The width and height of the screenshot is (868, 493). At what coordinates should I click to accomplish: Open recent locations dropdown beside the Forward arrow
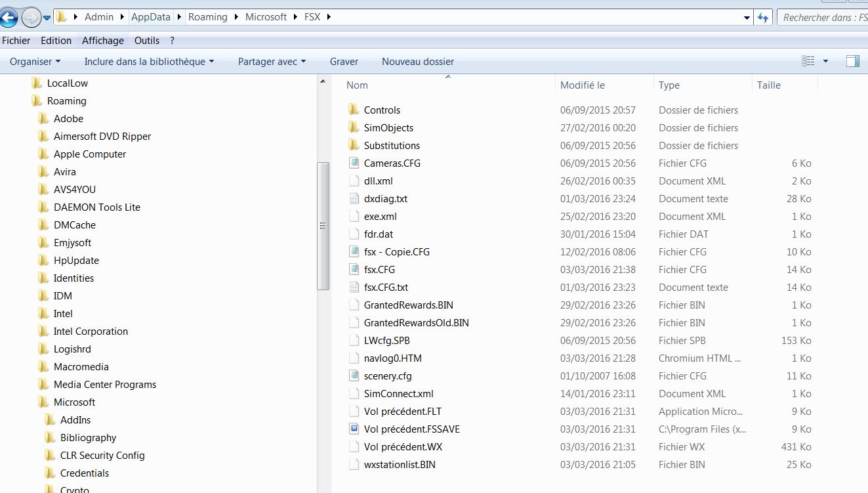click(x=47, y=18)
